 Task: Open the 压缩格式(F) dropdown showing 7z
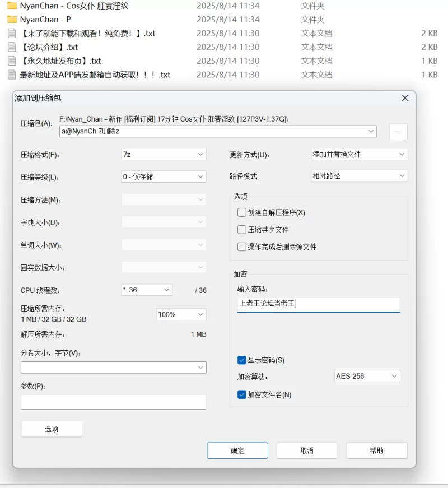(164, 155)
